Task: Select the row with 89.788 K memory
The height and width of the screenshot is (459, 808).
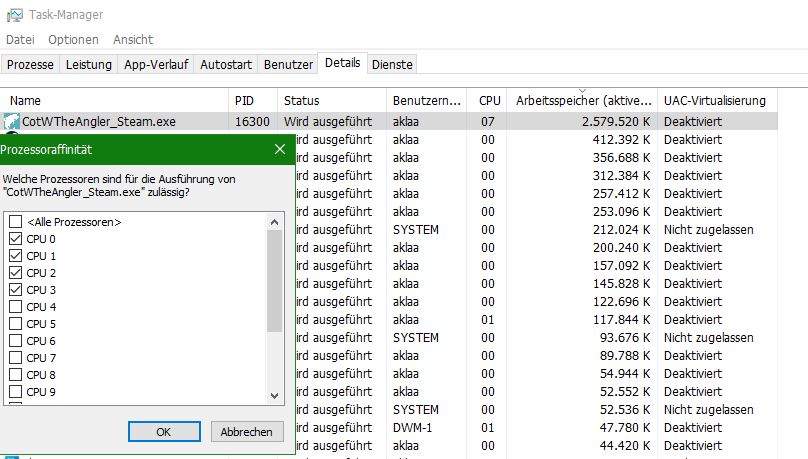Action: point(536,356)
